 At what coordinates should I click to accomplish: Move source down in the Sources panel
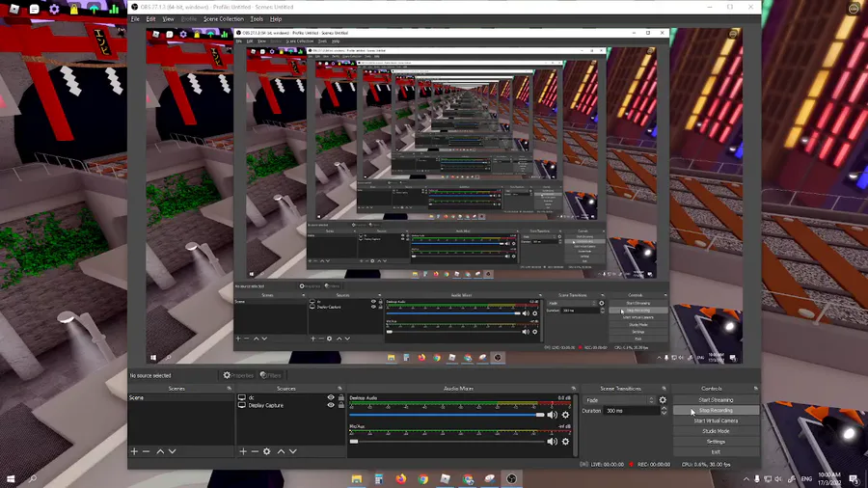coord(293,451)
